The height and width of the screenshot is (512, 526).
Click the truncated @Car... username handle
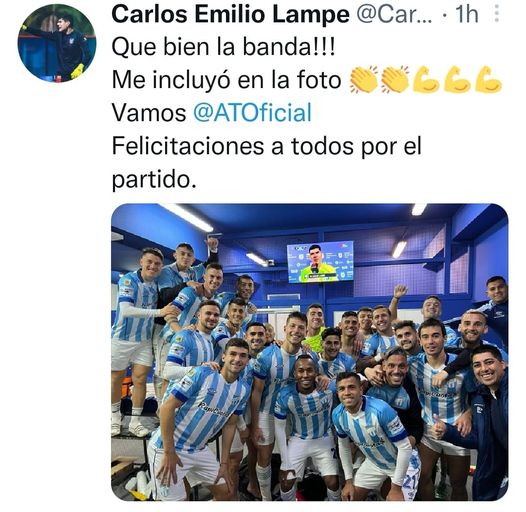coord(394,14)
